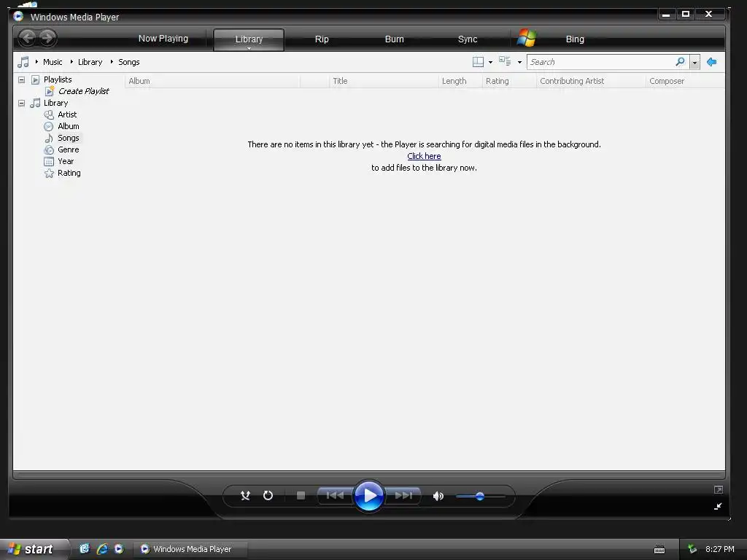Open the search box dropdown arrow

695,63
